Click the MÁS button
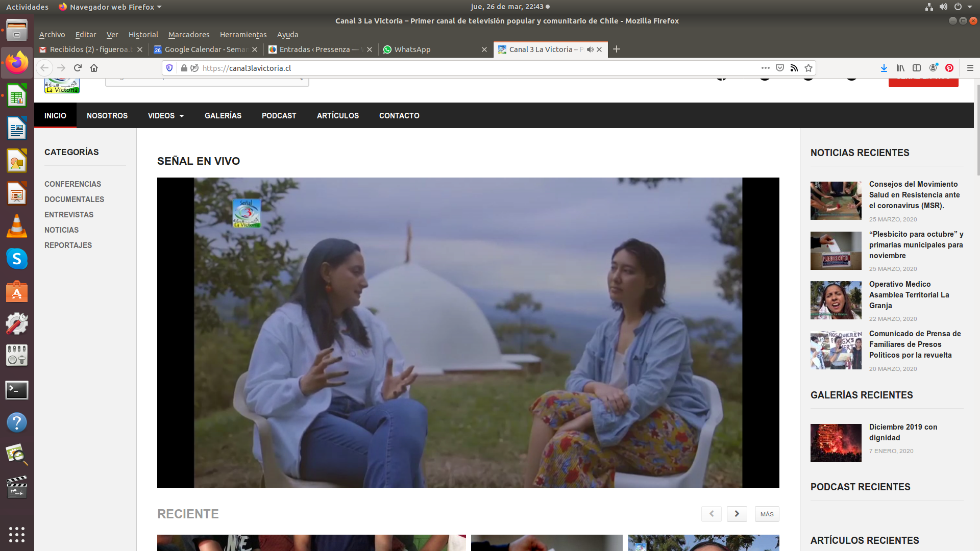The width and height of the screenshot is (980, 551). 767,514
